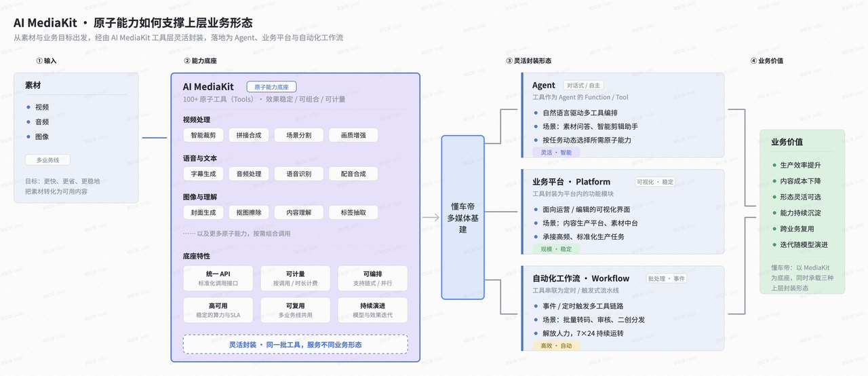Click the 持续演进 feature card
This screenshot has width=868, height=376.
point(372,310)
